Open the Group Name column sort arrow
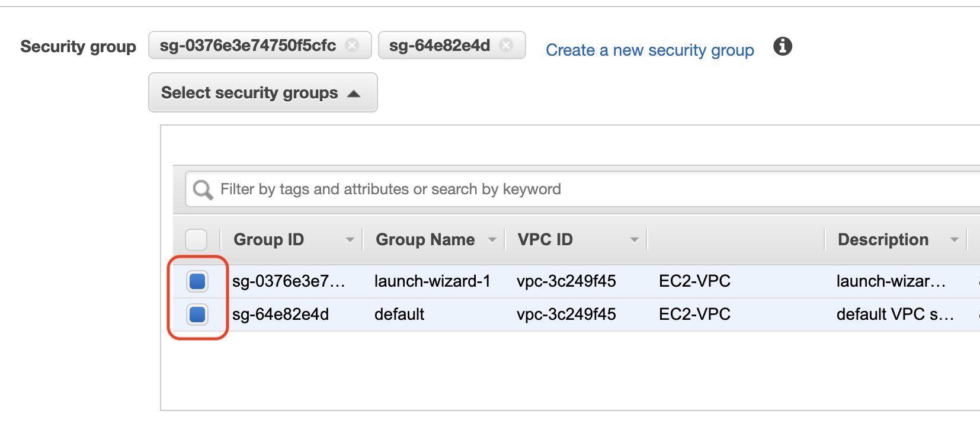Screen dimensions: 980x430 (x=492, y=240)
